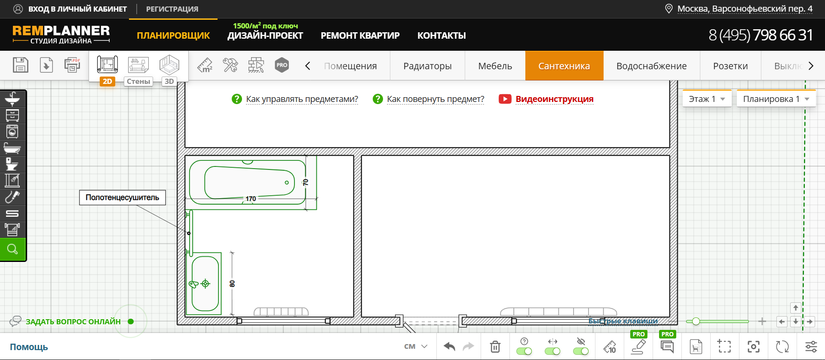
Task: Select the shower hose category icon
Action: click(12, 197)
